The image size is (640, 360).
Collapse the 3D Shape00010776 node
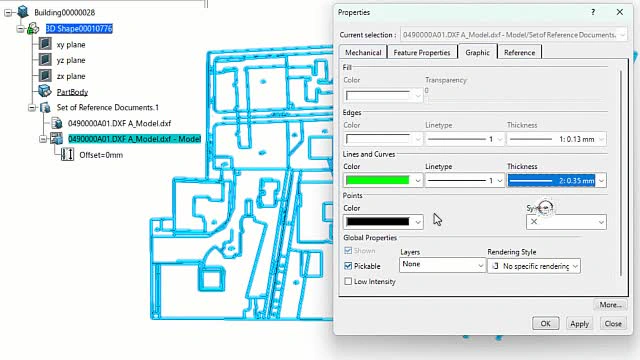click(20, 29)
